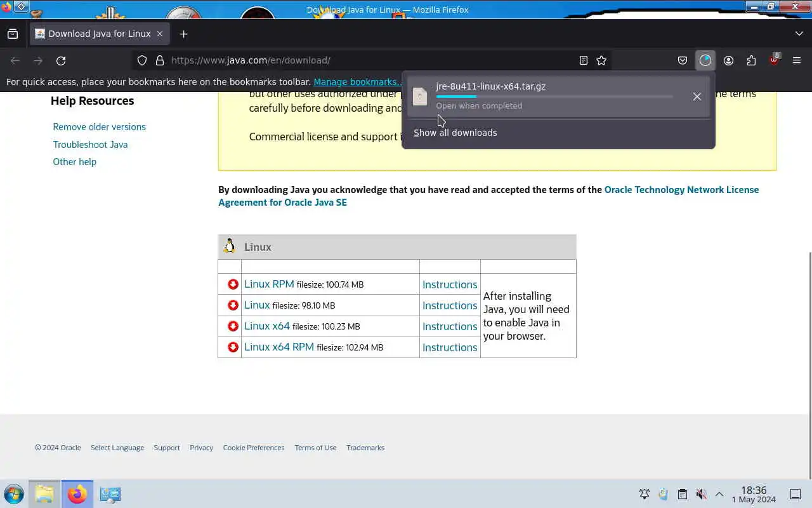Open the extensions puzzle icon
812x508 pixels.
click(751, 60)
